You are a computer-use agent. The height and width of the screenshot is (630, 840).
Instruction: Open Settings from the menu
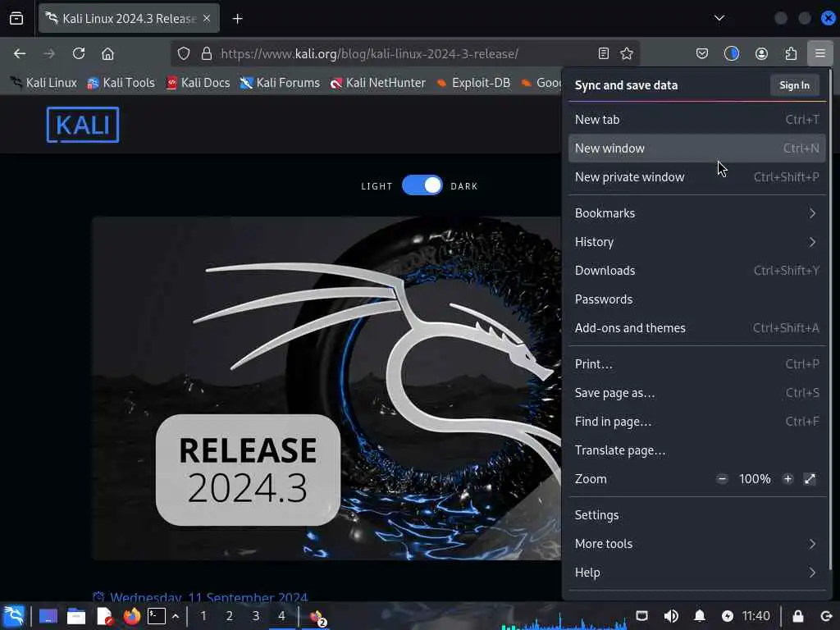(x=697, y=515)
